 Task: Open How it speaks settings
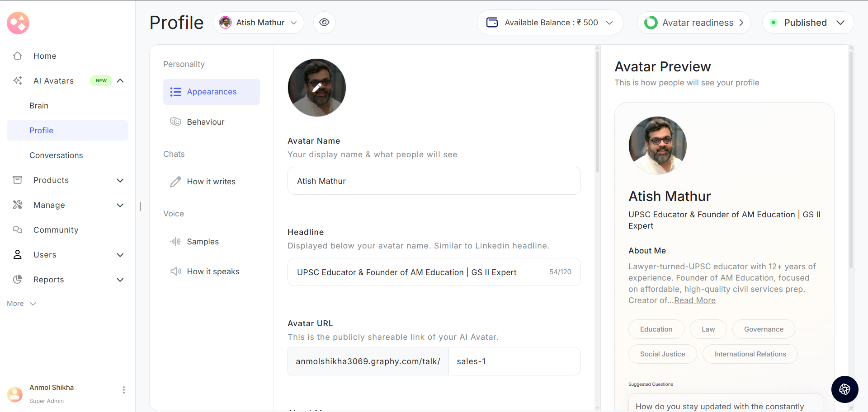213,272
